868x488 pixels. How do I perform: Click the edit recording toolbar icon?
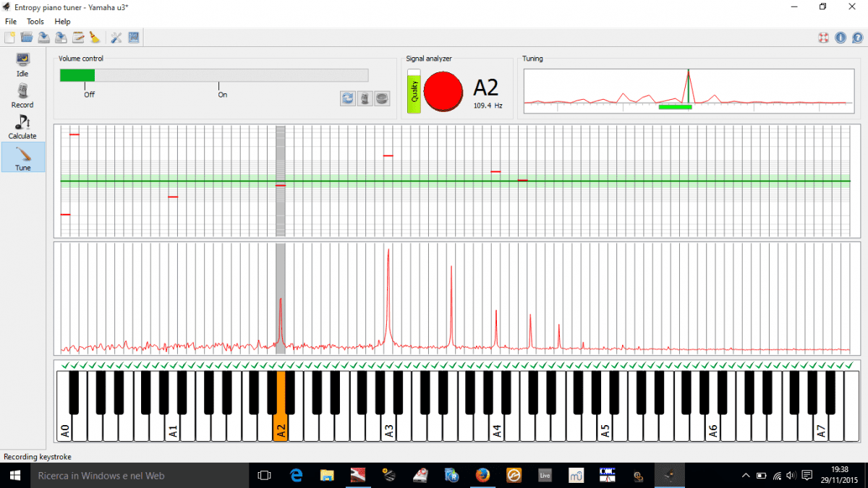[x=78, y=38]
